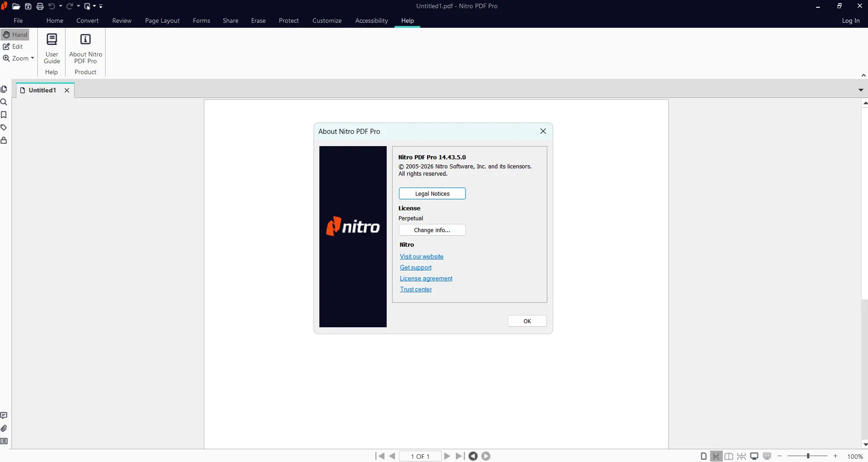Viewport: 868px width, 462px height.
Task: Click the zoom slider handle
Action: point(808,456)
